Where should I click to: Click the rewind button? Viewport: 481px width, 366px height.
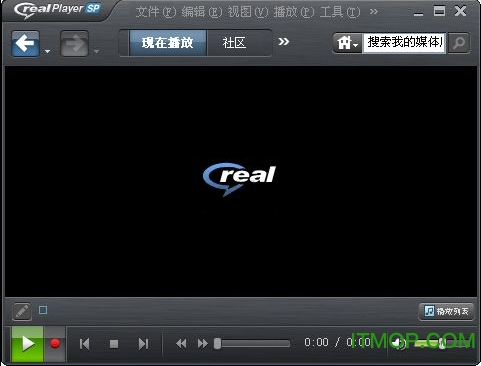click(x=181, y=343)
